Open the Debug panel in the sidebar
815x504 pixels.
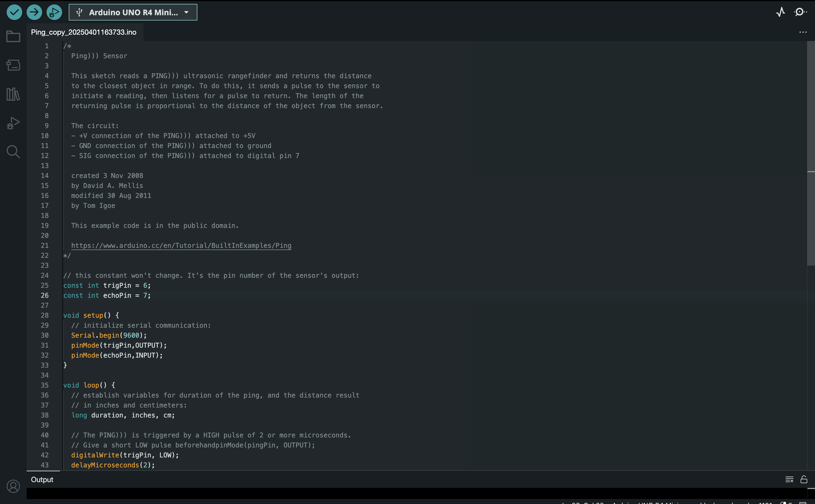point(13,123)
